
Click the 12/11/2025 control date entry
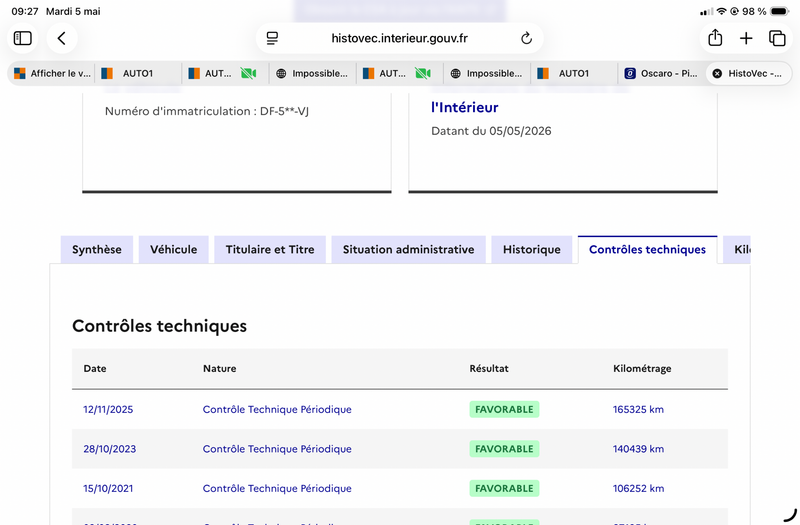[x=108, y=409]
